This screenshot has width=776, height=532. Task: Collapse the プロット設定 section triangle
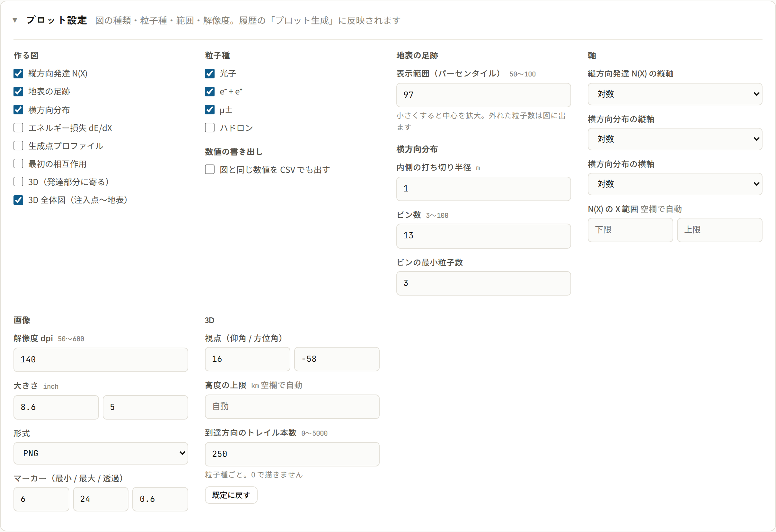click(x=15, y=20)
